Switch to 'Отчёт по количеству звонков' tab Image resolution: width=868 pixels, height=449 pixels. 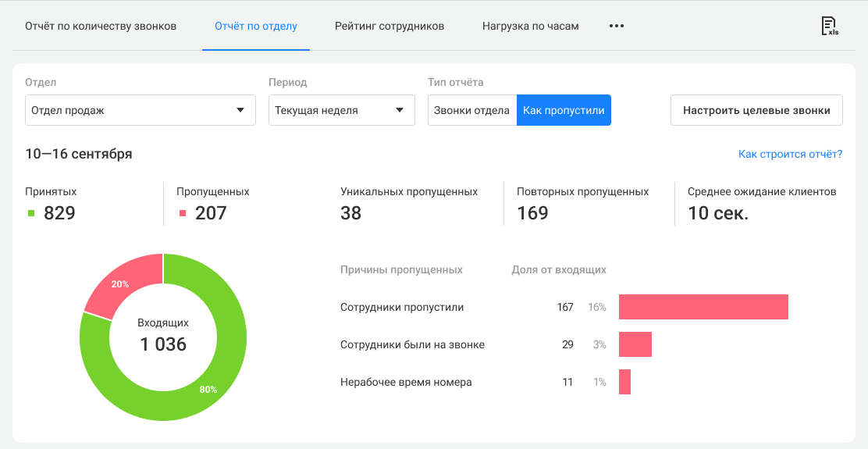[x=101, y=26]
